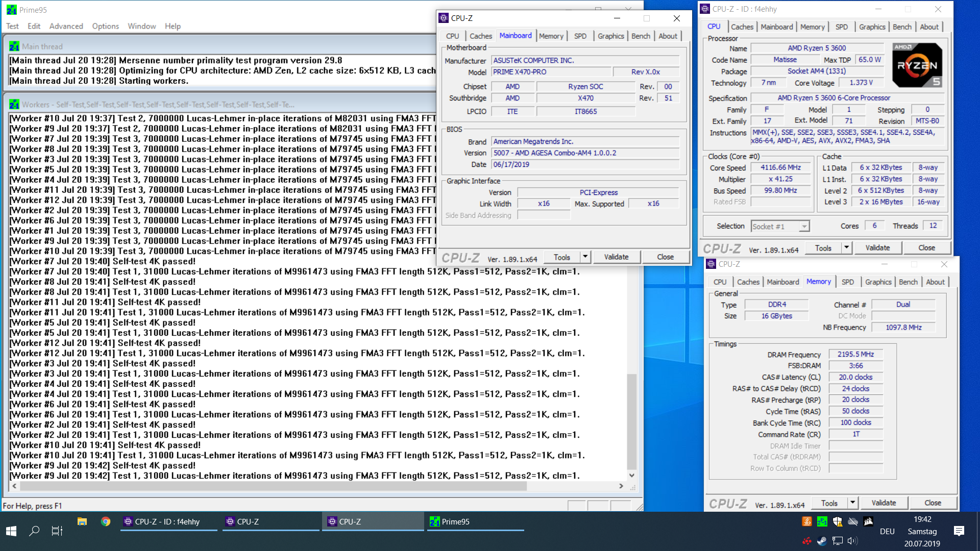
Task: Expand the Tools arrow in the Memory window
Action: pos(852,503)
